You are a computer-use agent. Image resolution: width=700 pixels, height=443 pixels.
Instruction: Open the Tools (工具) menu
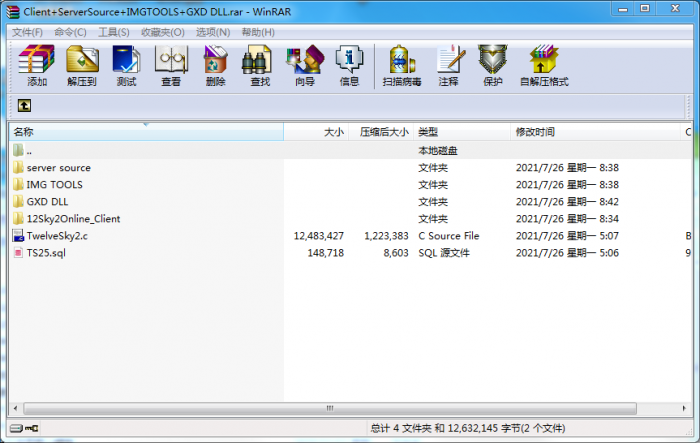(x=113, y=32)
